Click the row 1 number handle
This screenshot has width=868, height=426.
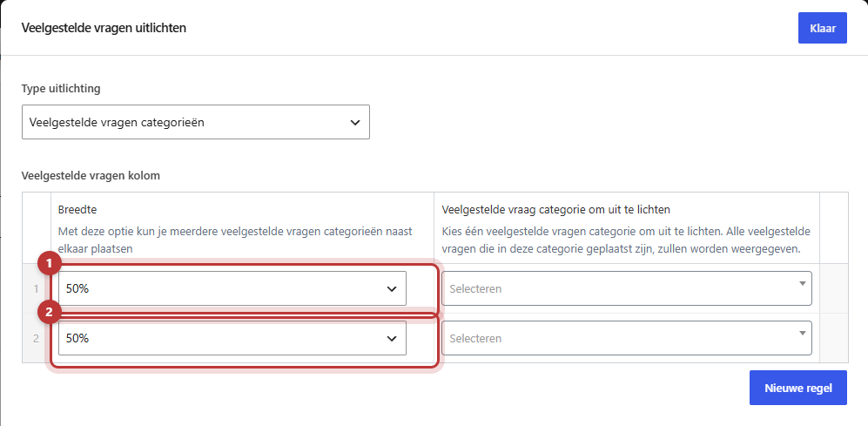(37, 288)
